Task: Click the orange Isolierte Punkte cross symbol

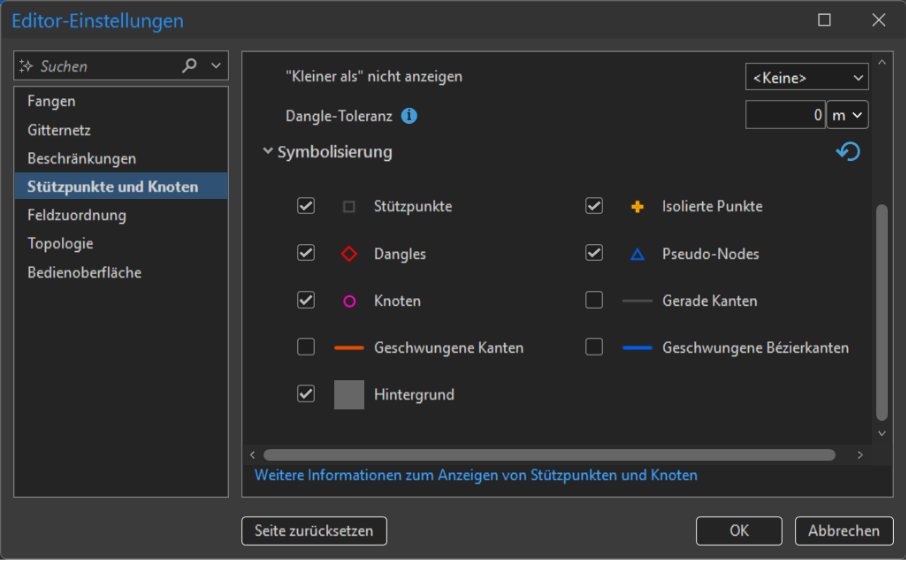Action: click(x=637, y=206)
